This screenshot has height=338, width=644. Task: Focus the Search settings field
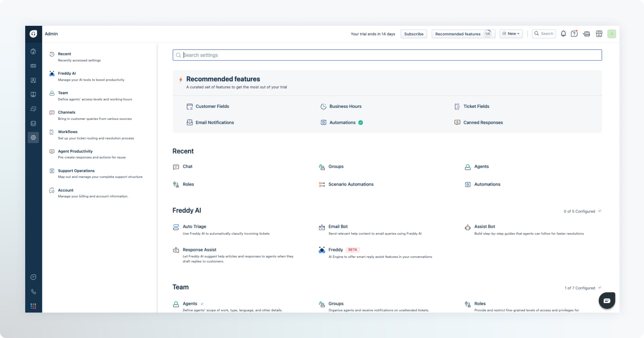pos(387,55)
